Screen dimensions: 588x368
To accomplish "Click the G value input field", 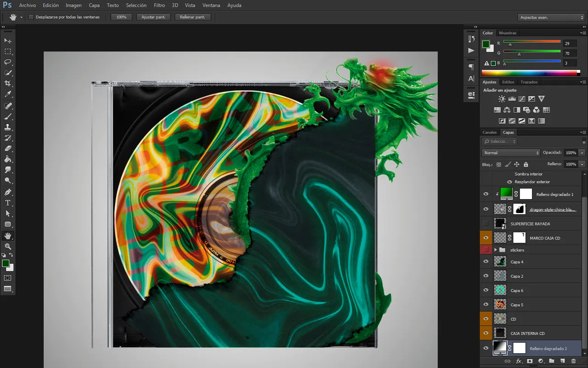I will click(x=570, y=53).
